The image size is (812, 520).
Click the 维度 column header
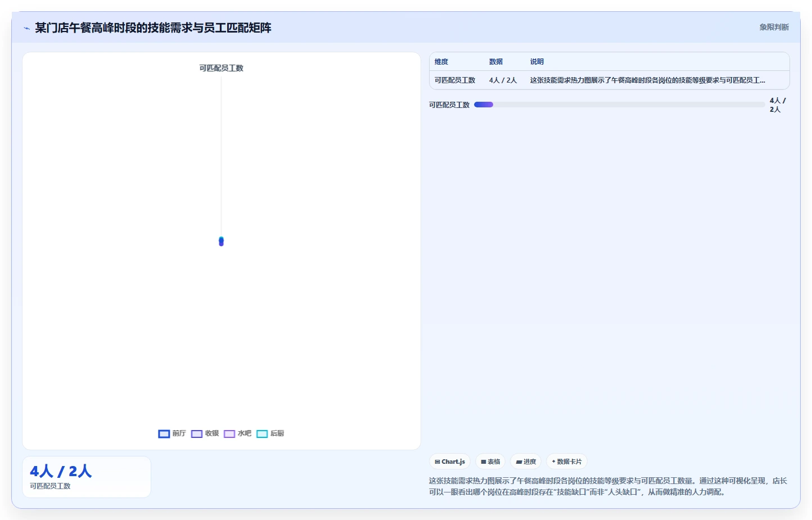tap(441, 62)
